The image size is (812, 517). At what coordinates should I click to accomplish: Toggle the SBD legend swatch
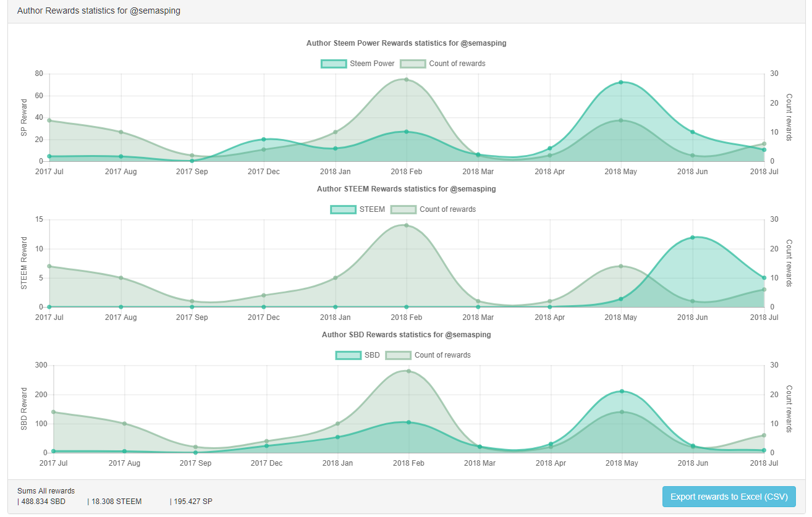[x=349, y=355]
